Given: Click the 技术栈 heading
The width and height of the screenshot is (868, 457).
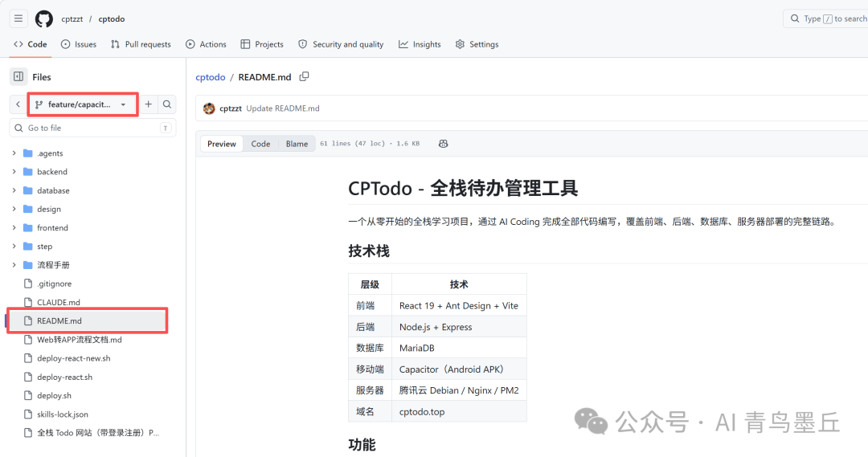Looking at the screenshot, I should coord(369,251).
